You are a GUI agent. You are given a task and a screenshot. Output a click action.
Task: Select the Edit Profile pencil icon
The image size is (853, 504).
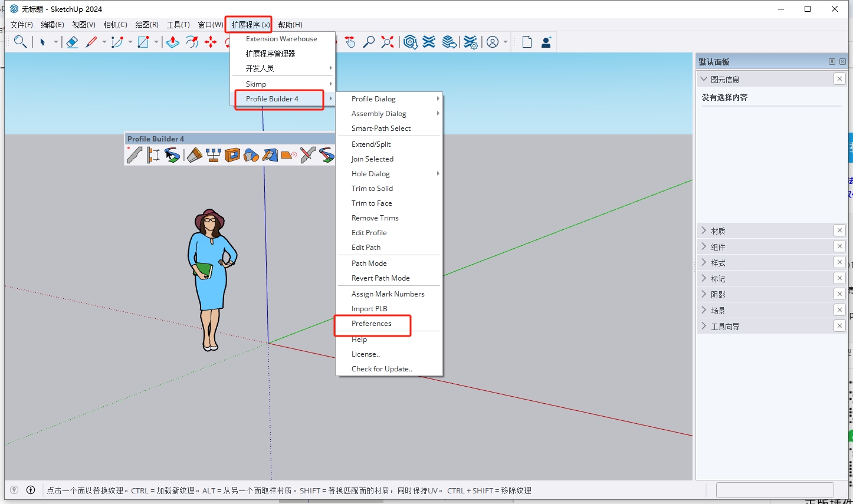click(x=307, y=155)
